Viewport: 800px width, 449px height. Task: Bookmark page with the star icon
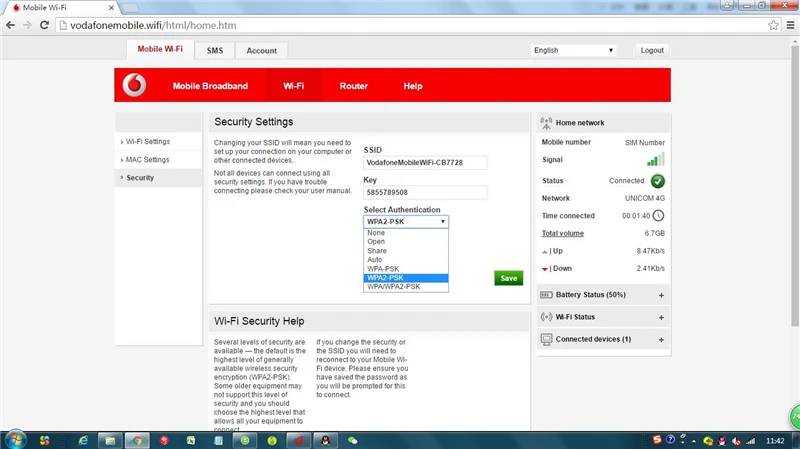click(x=773, y=25)
